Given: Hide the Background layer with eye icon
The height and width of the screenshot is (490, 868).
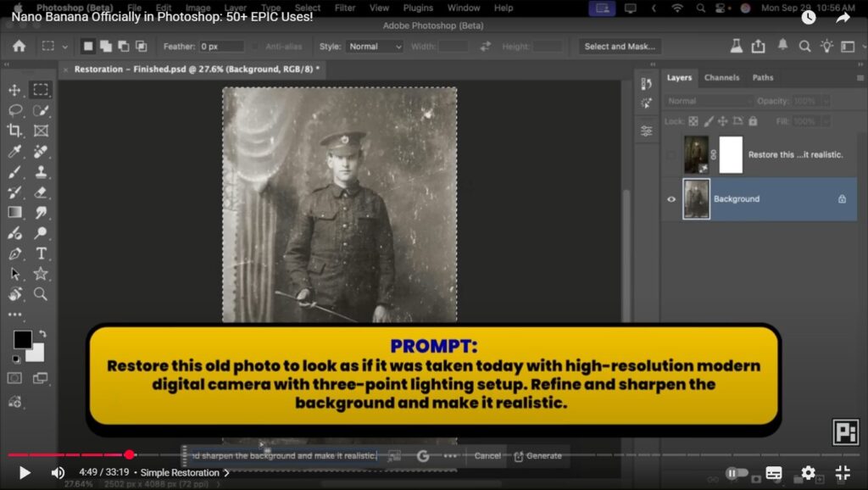Looking at the screenshot, I should click(x=671, y=199).
